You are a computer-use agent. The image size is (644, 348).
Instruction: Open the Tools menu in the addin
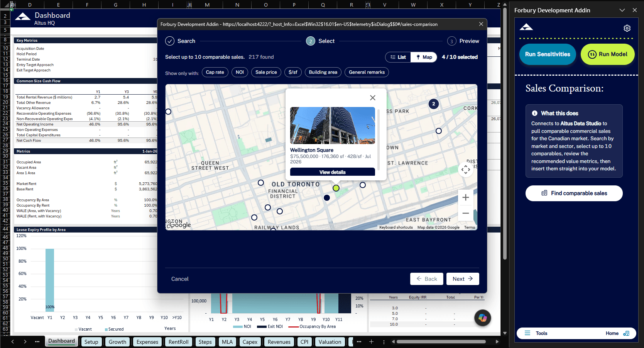536,333
